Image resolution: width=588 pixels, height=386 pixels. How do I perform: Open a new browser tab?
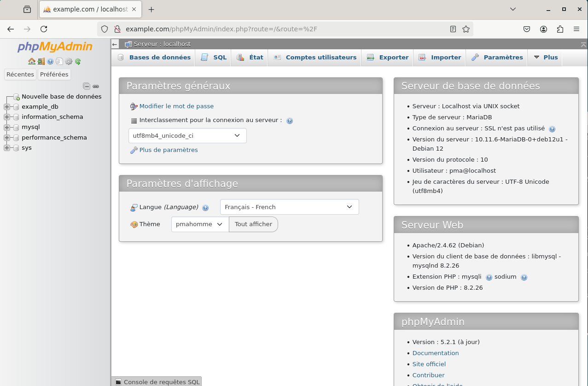click(x=151, y=9)
